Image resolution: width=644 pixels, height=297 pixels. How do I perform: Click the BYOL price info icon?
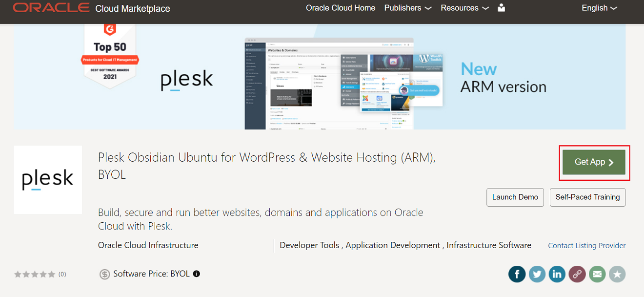click(196, 274)
